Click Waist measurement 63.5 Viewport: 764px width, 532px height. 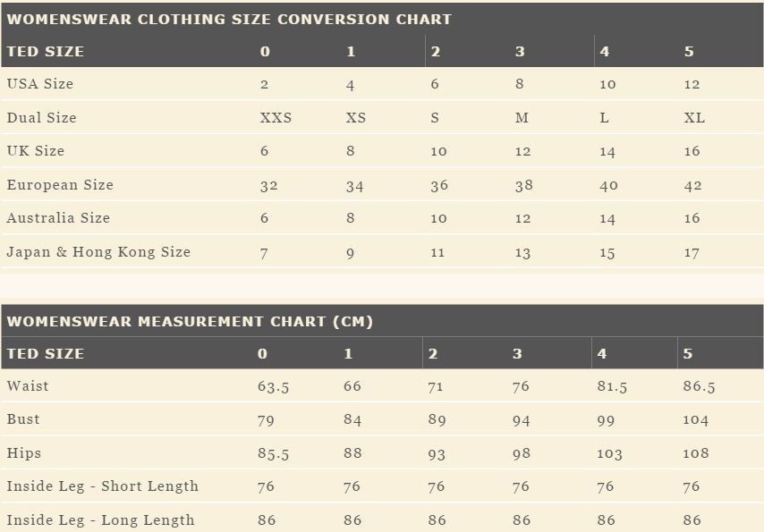[x=274, y=387]
